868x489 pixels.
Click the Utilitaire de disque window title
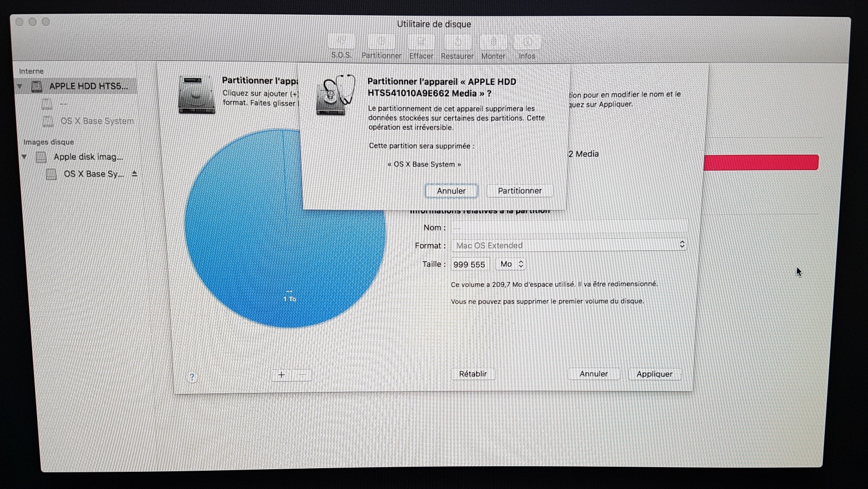(x=434, y=24)
